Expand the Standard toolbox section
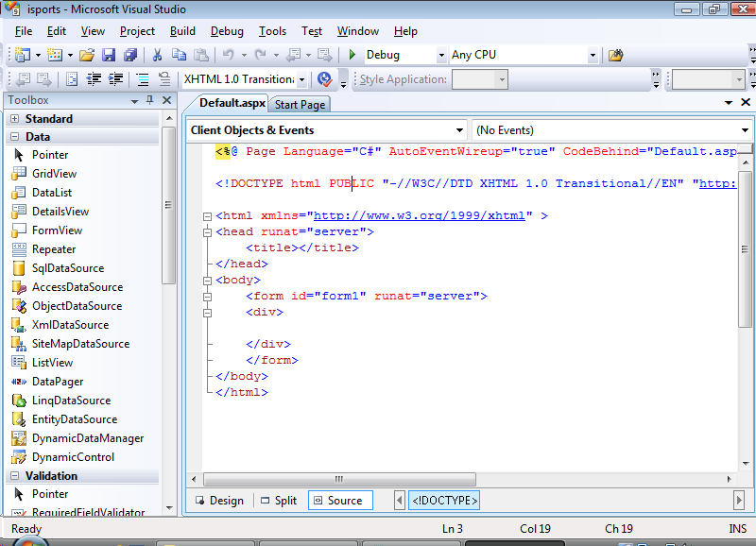The height and width of the screenshot is (546, 756). pos(15,118)
